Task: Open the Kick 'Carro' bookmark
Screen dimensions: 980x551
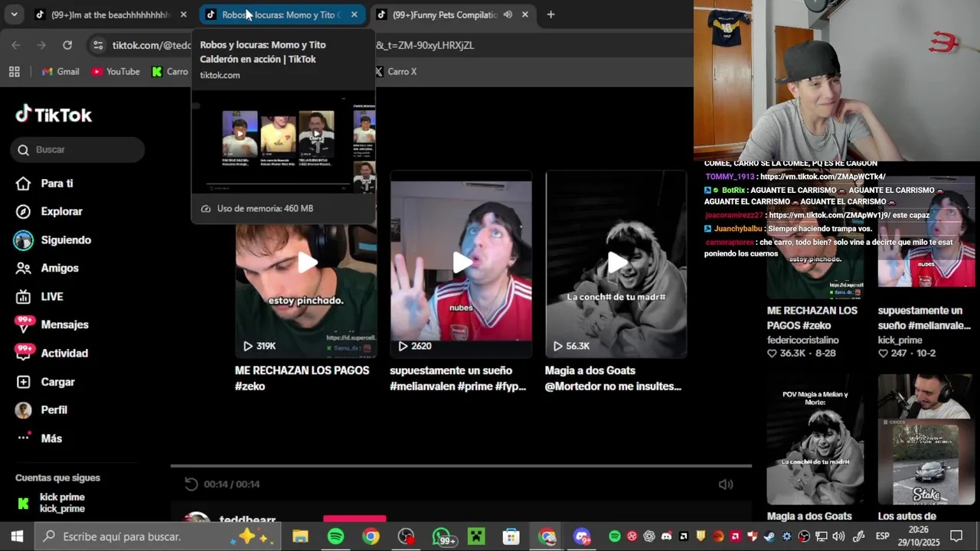Action: 170,71
